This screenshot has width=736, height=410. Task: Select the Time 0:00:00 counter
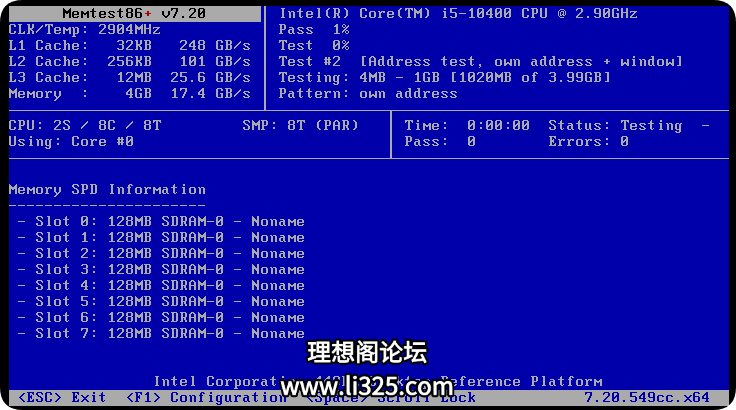[x=467, y=125]
